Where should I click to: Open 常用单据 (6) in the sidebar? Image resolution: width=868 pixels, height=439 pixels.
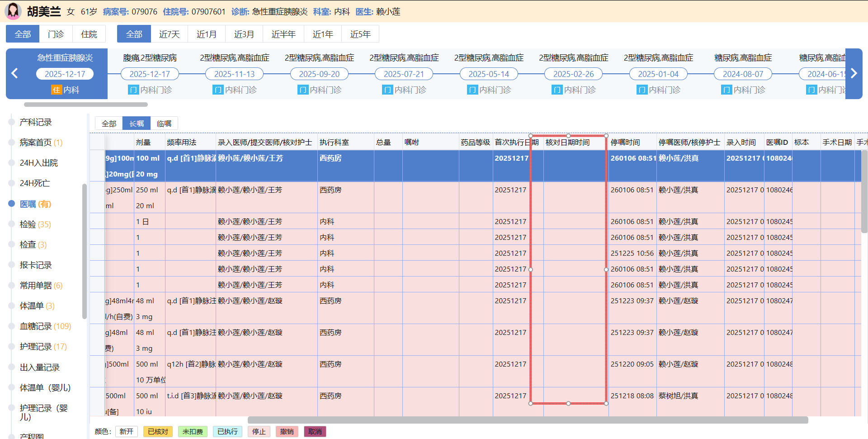pos(41,286)
